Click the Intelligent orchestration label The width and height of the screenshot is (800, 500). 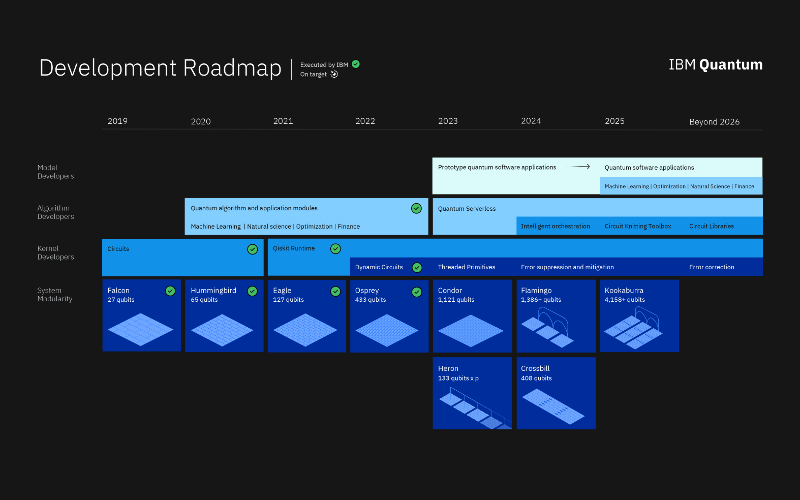(x=556, y=226)
